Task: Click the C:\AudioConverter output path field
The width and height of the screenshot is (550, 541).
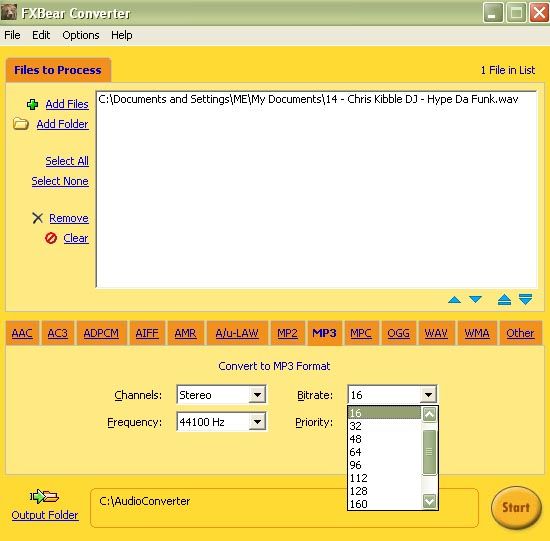Action: click(284, 508)
